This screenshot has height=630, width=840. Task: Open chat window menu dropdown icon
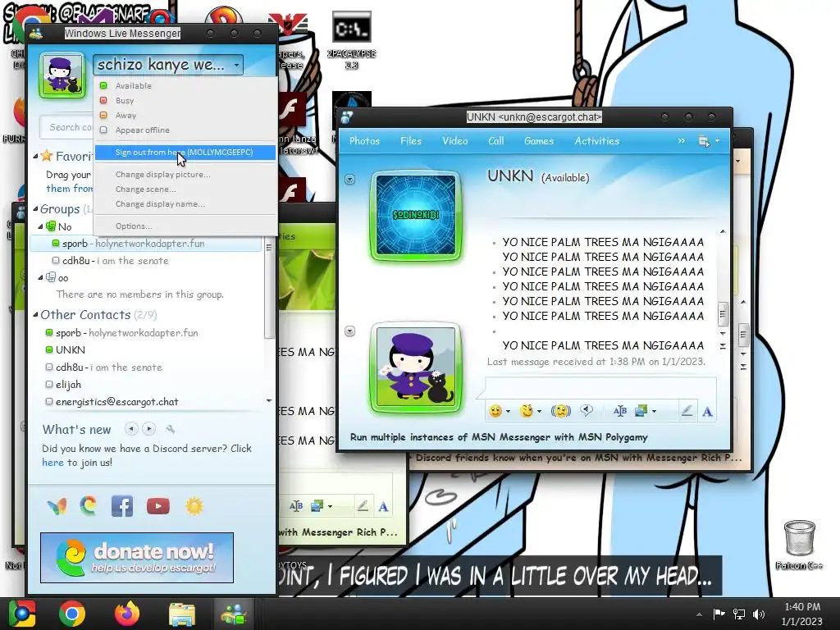(x=708, y=141)
